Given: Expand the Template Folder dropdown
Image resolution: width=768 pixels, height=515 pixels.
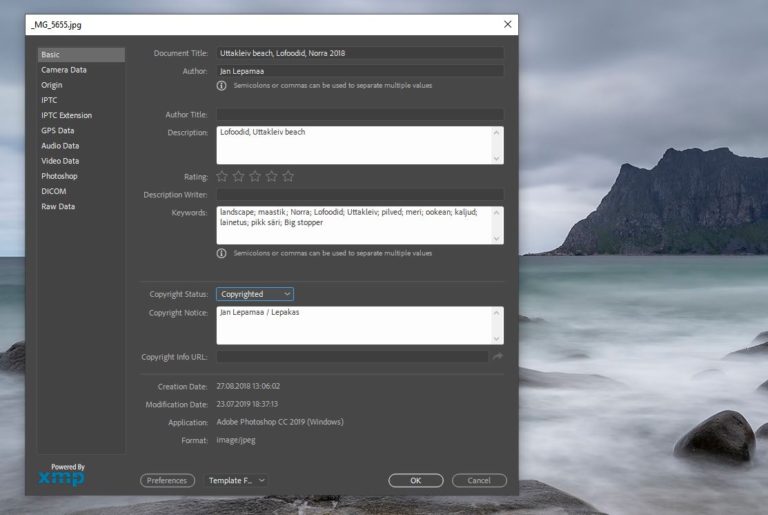Looking at the screenshot, I should (237, 480).
